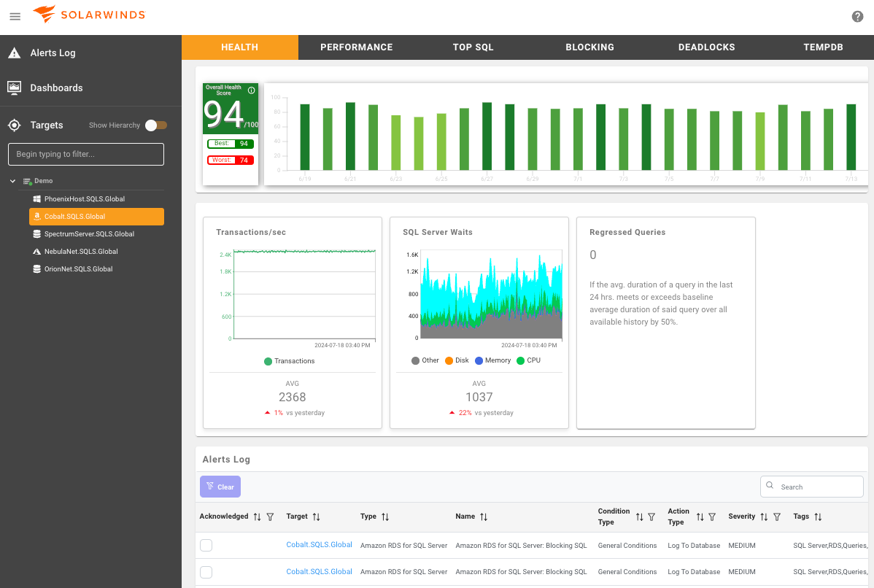
Task: Open the Condition Type column filter
Action: click(651, 517)
